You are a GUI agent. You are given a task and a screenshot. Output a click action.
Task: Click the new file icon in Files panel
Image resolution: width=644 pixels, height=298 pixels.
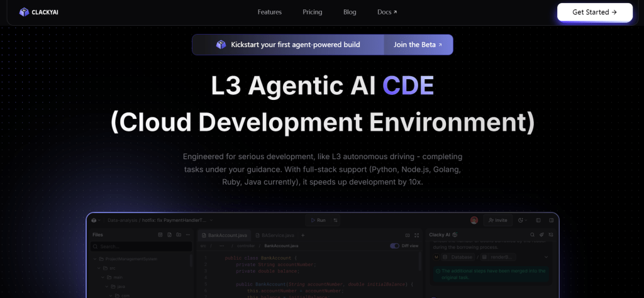[169, 235]
